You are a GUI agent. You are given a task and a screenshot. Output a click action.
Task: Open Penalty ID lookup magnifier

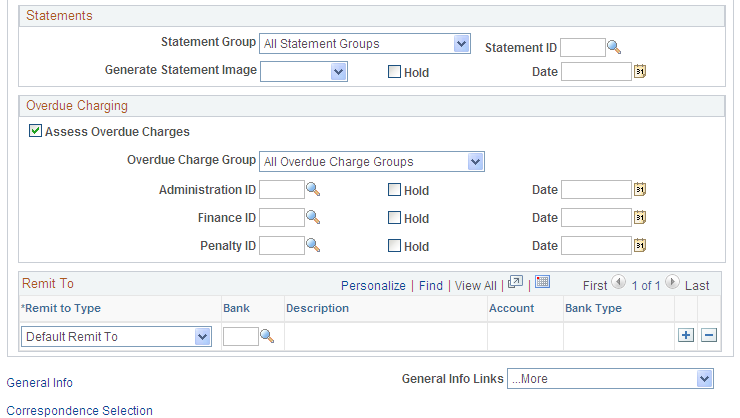[313, 245]
